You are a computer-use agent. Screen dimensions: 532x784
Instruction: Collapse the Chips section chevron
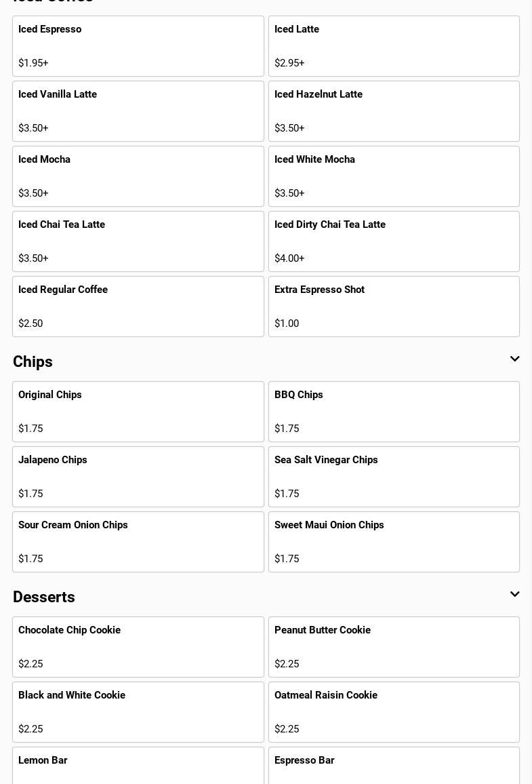coord(514,359)
